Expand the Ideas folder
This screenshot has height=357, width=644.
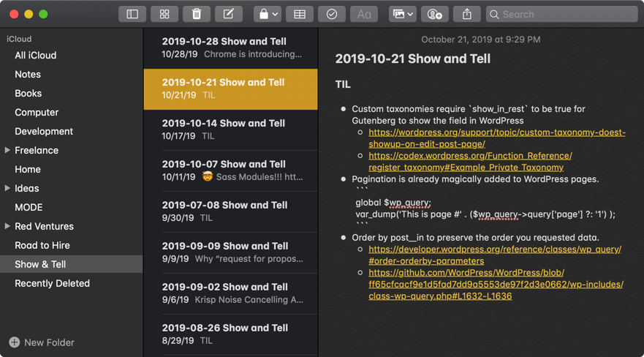[x=7, y=188]
